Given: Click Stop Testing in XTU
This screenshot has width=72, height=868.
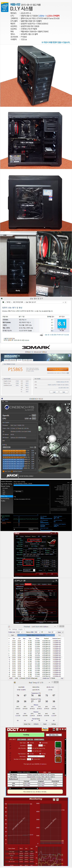Looking at the screenshot, I should (x=18, y=491).
